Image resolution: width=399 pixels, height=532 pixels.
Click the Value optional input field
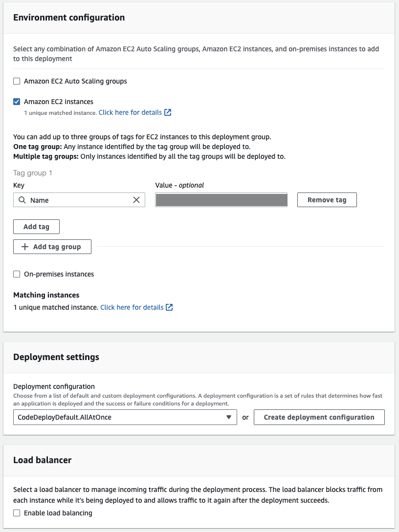(x=221, y=200)
